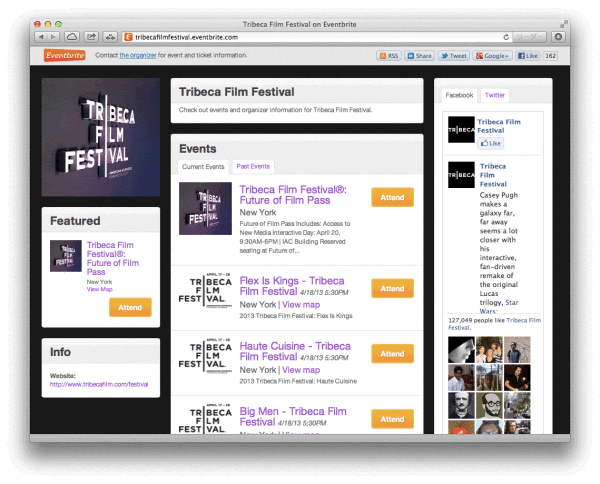Attend the Haute Cuisine event
Screen dimensions: 600x484
pos(392,354)
